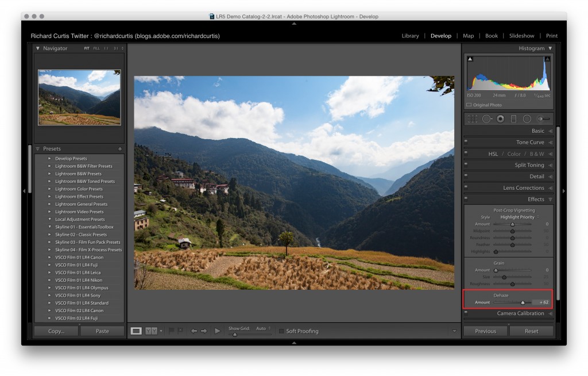Viewport: 588px width, 376px height.
Task: Click the plus icon to add preset
Action: pos(120,149)
